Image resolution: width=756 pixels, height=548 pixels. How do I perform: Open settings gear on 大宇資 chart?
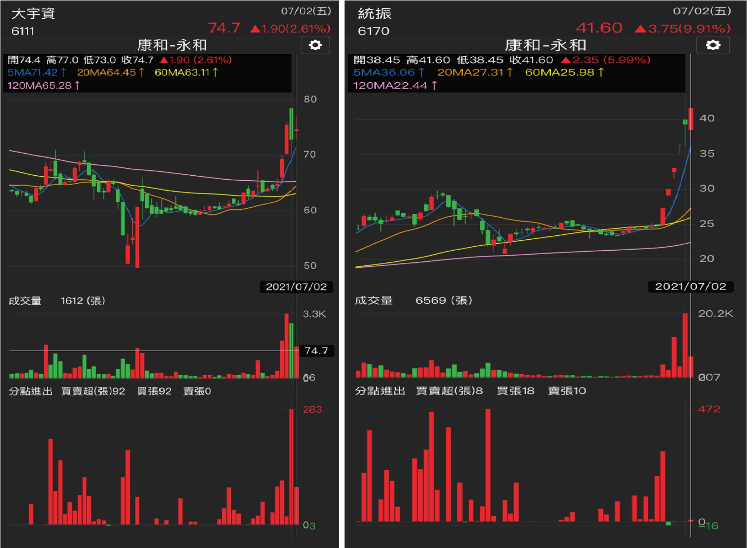(x=315, y=45)
